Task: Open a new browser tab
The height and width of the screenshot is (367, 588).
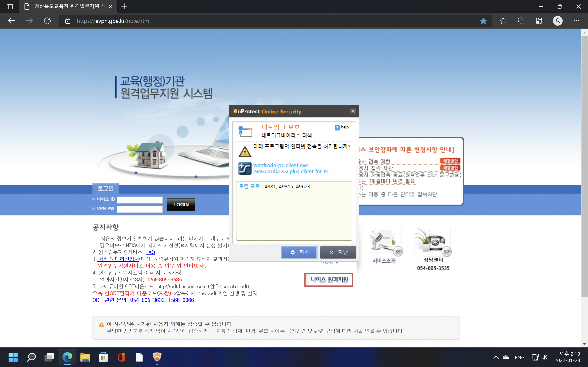Action: point(124,7)
